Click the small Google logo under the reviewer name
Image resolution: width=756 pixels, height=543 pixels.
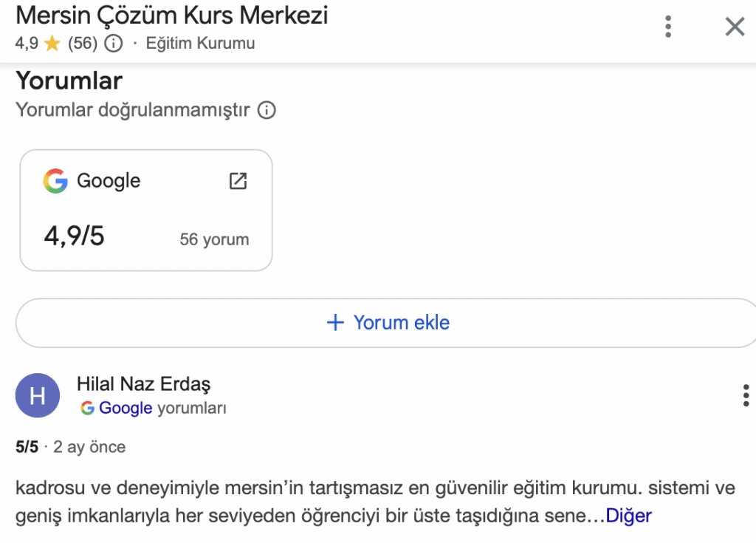[88, 408]
